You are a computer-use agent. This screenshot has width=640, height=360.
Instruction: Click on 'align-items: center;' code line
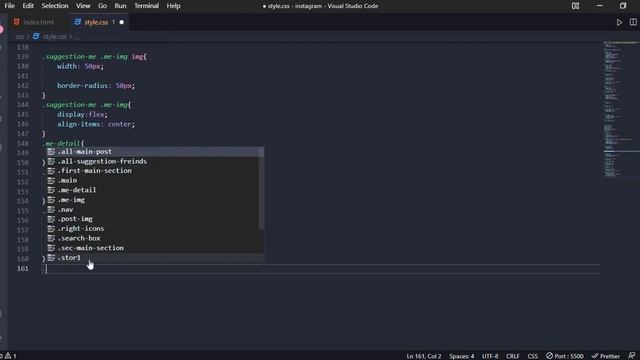96,124
